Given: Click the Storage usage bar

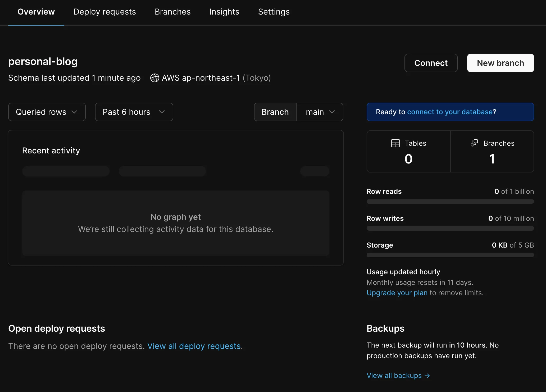Looking at the screenshot, I should point(450,255).
